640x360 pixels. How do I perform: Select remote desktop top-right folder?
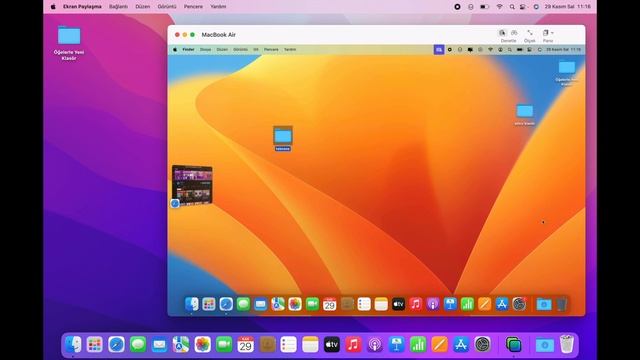567,73
